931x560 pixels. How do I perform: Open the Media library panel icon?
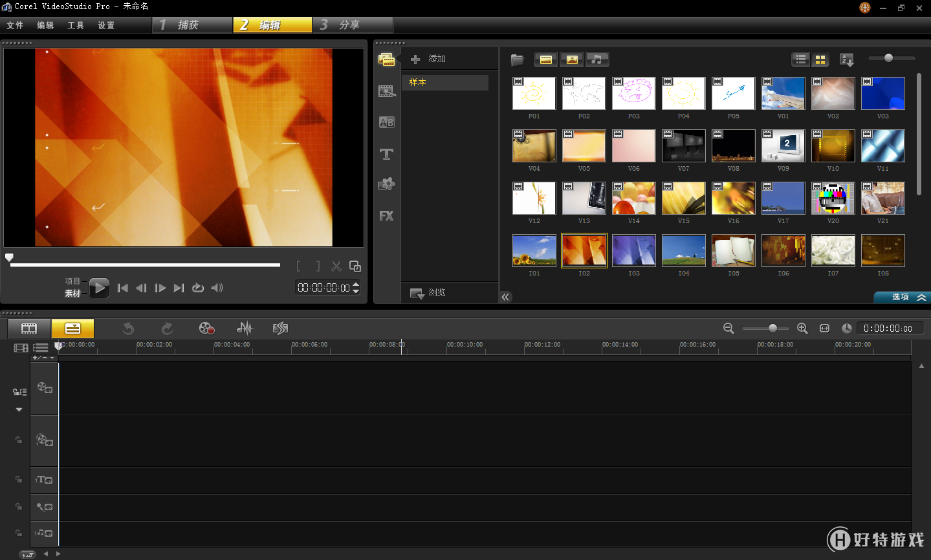click(x=386, y=59)
